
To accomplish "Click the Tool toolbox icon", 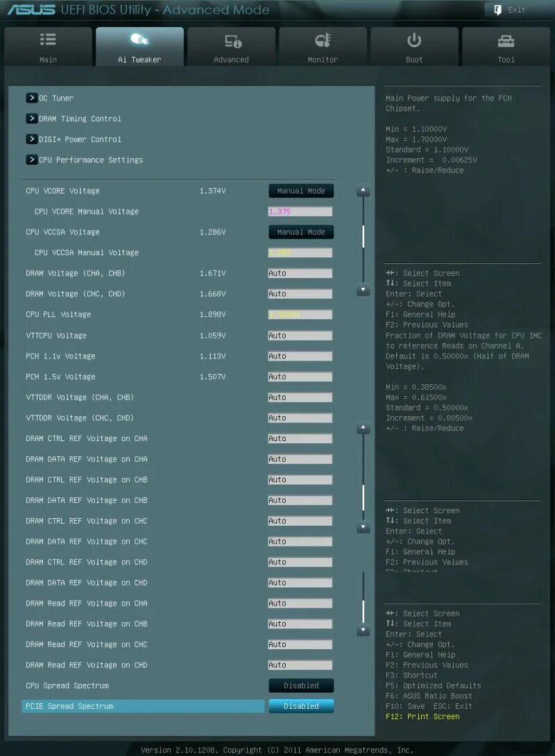I will 506,42.
